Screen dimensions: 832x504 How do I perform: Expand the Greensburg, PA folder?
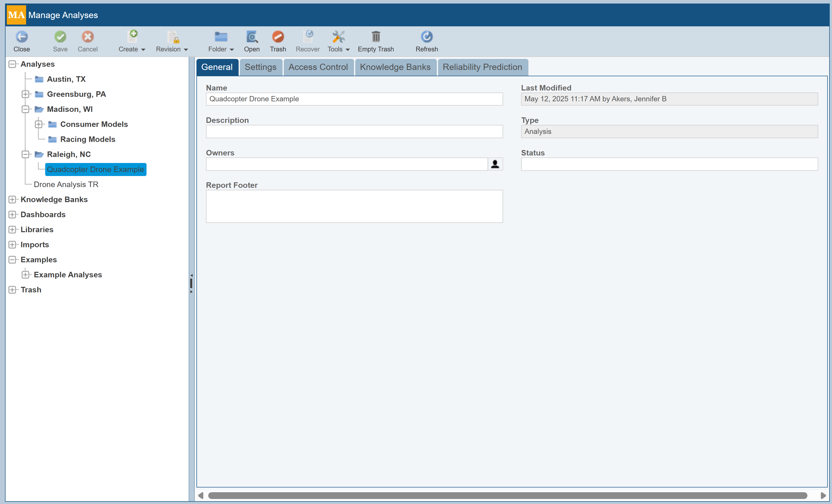pos(25,94)
